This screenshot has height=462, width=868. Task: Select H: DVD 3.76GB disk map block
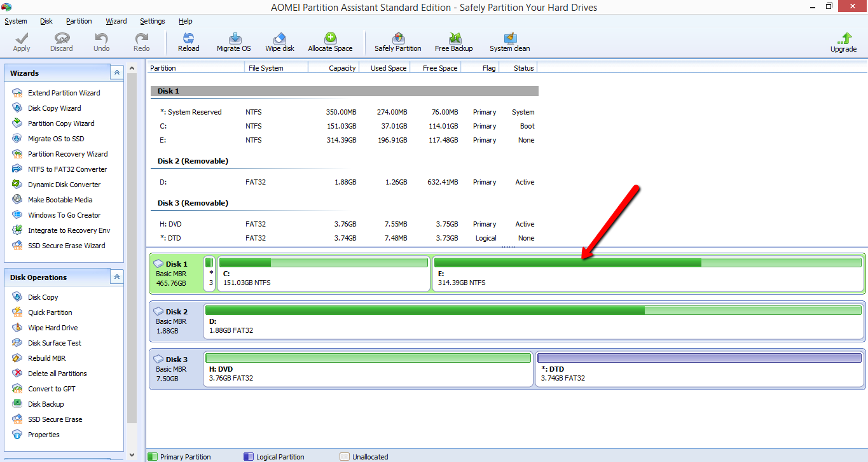[x=368, y=369]
